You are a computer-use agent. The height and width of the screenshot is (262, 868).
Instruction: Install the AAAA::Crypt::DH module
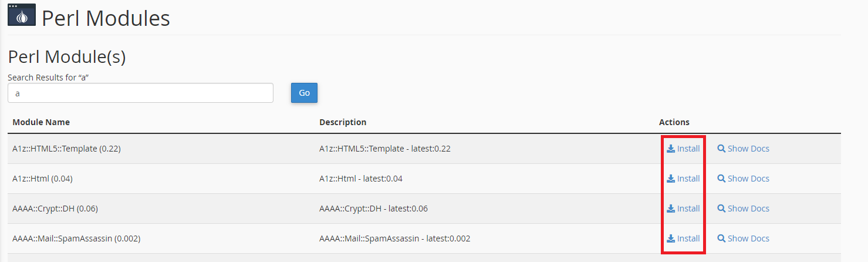[x=683, y=209]
